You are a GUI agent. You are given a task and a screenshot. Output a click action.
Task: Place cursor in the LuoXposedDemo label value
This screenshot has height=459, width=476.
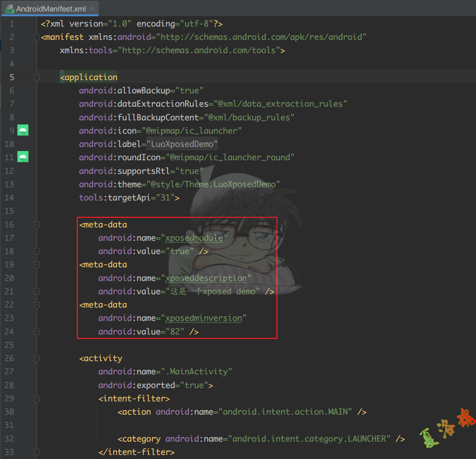(x=182, y=144)
